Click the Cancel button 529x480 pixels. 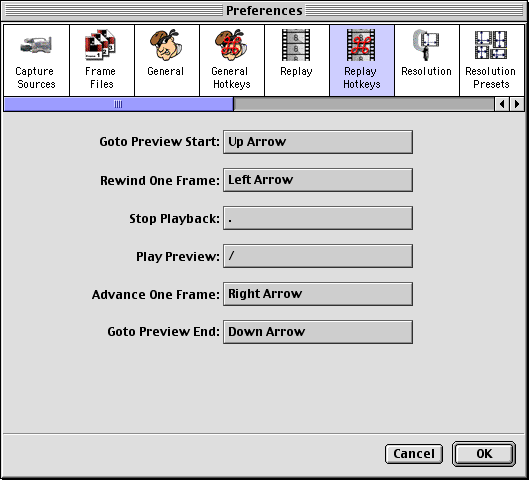[x=414, y=454]
